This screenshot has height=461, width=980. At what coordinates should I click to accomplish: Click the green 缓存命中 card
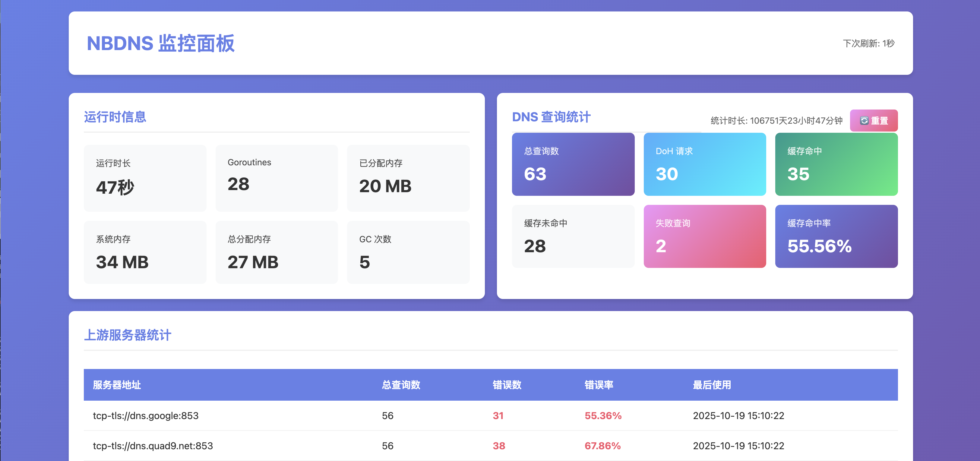[836, 164]
